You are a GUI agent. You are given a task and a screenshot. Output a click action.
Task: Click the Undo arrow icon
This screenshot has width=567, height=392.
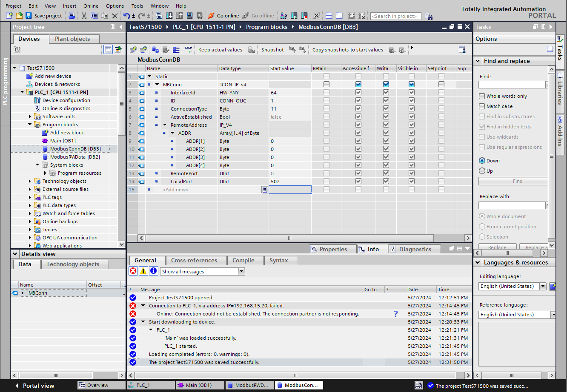[x=126, y=16]
